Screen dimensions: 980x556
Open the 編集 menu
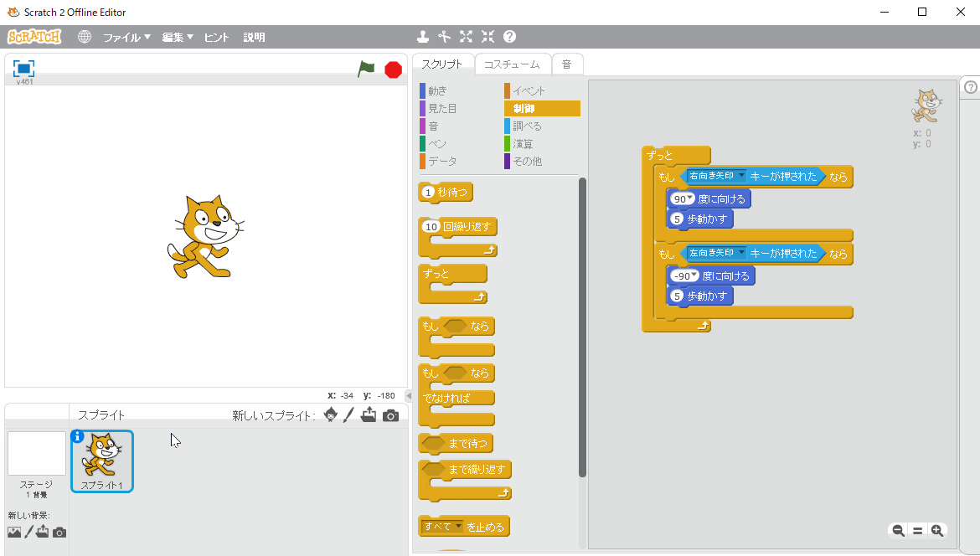click(178, 38)
